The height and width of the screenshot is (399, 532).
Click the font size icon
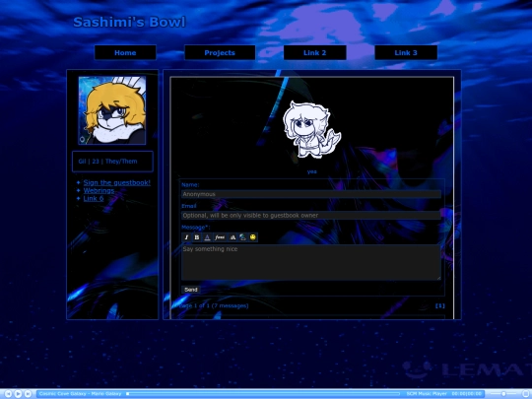pos(233,237)
